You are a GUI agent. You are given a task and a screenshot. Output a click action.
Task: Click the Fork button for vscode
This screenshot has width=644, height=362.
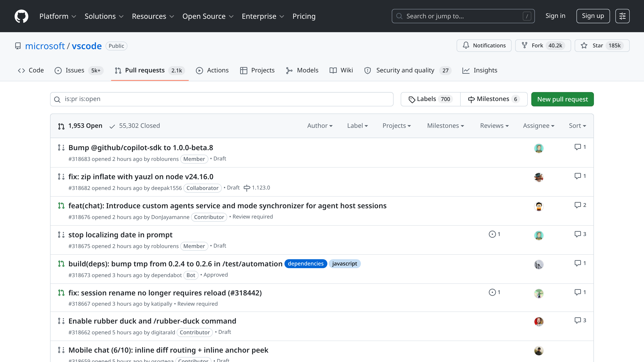(543, 45)
